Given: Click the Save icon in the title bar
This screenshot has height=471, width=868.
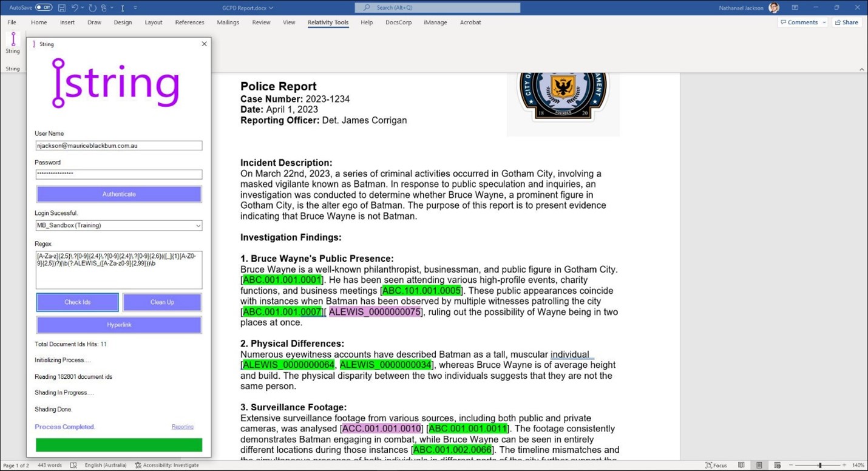Looking at the screenshot, I should (61, 8).
